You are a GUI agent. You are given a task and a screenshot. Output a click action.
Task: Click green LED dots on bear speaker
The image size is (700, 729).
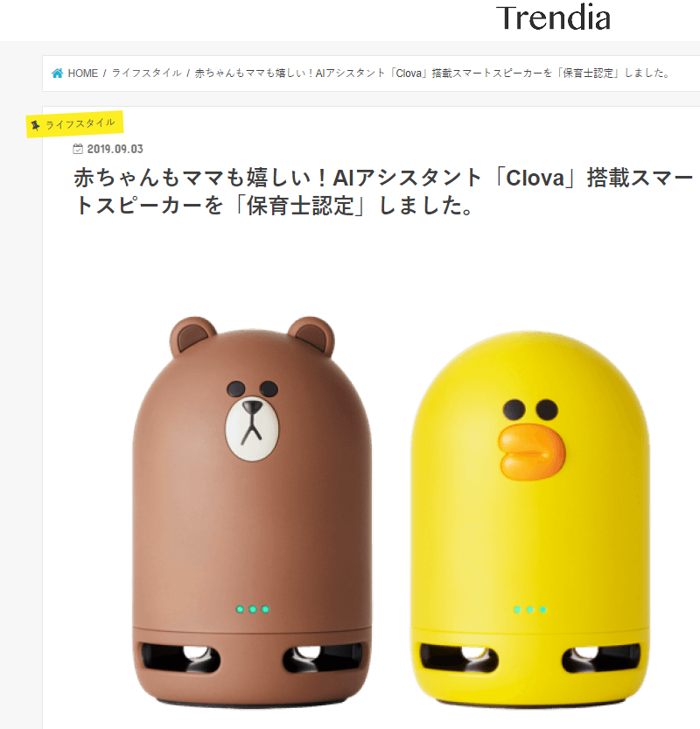coord(252,609)
